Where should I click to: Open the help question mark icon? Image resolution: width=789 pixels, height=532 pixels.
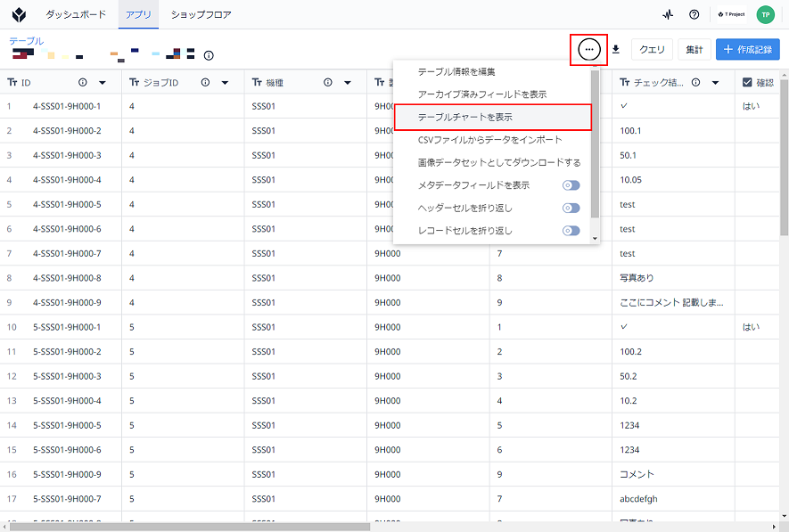tap(694, 14)
